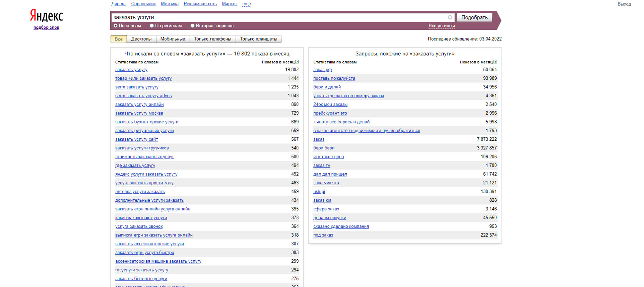Screen dimensions: 644x287
Task: Switch to the 'Мобильные' tab
Action: (x=173, y=39)
